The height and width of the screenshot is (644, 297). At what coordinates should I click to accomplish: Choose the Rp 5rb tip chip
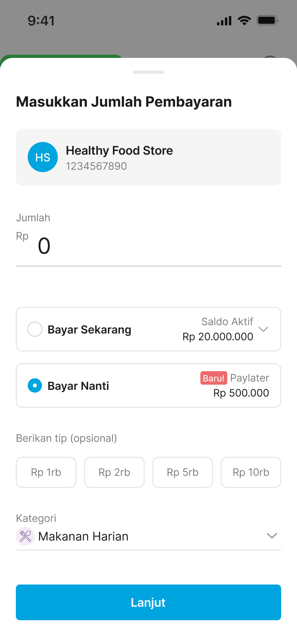(183, 472)
